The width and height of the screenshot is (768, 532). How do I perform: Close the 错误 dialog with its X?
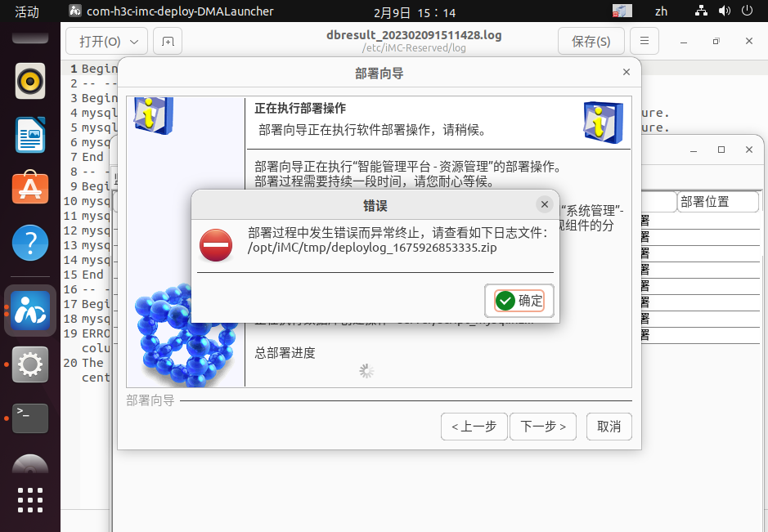point(544,204)
